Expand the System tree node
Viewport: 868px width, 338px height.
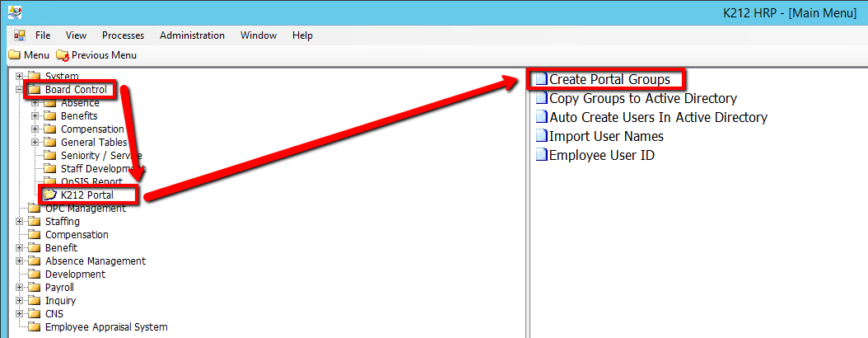click(20, 77)
